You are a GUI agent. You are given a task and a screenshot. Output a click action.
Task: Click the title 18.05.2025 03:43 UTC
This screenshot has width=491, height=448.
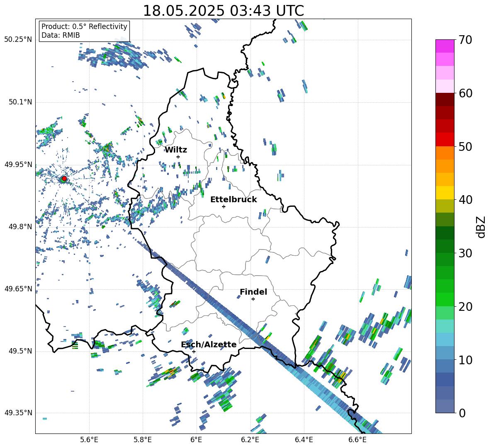click(x=223, y=11)
